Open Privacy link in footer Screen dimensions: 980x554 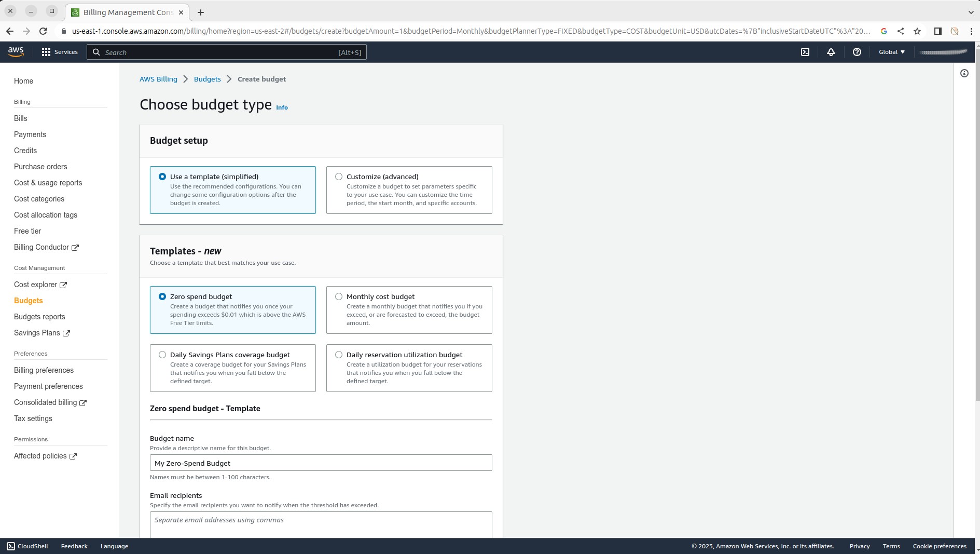[860, 546]
